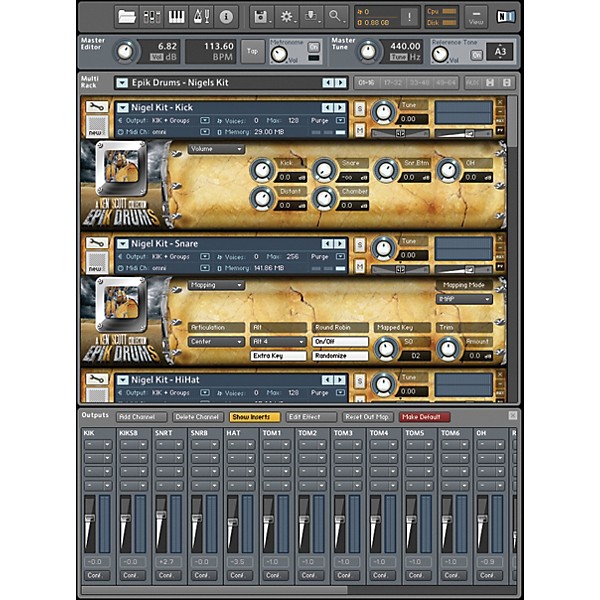Click the HAT channel fader
This screenshot has height=600, width=600.
232,521
